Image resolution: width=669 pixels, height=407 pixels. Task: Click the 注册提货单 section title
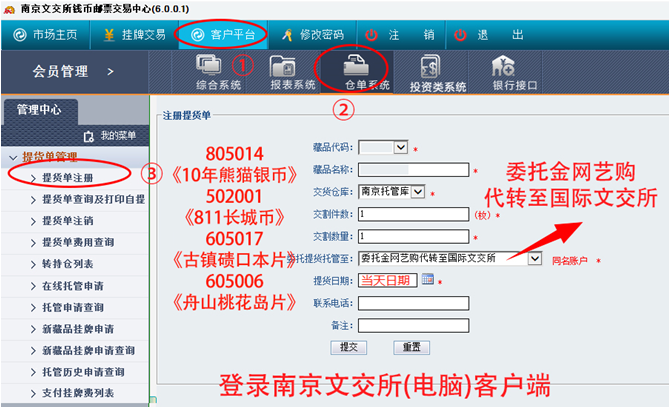click(x=186, y=116)
